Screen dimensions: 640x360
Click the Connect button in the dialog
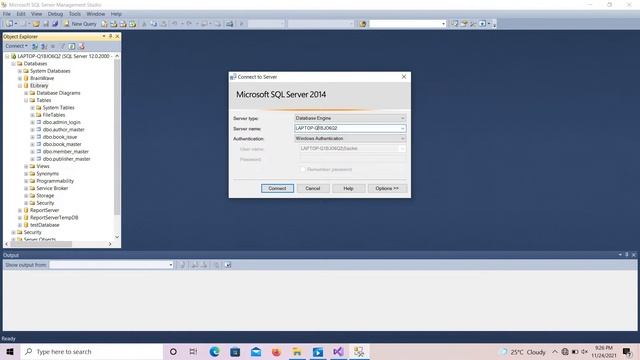tap(277, 188)
